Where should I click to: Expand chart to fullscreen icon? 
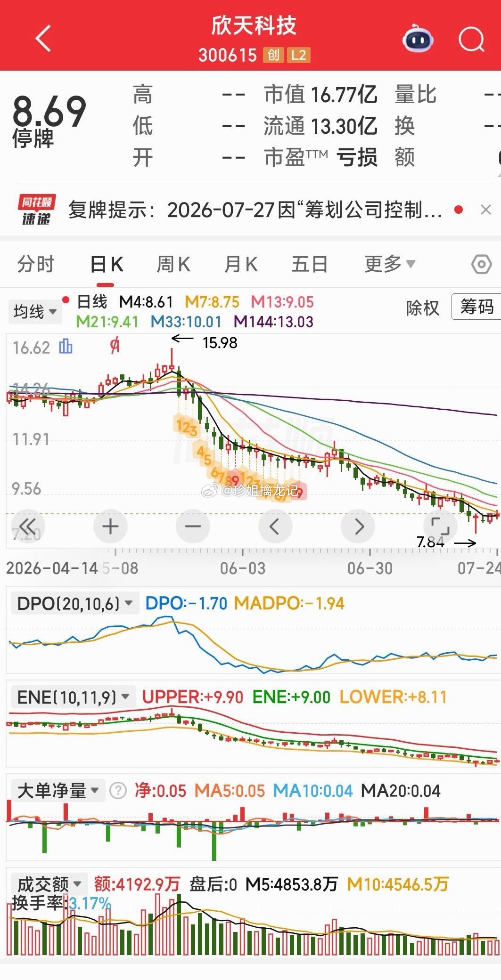(441, 526)
